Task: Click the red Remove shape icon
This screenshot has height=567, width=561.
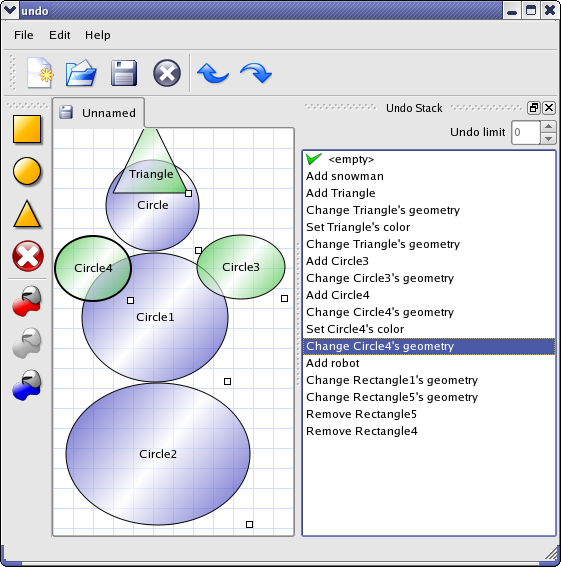Action: [x=28, y=256]
